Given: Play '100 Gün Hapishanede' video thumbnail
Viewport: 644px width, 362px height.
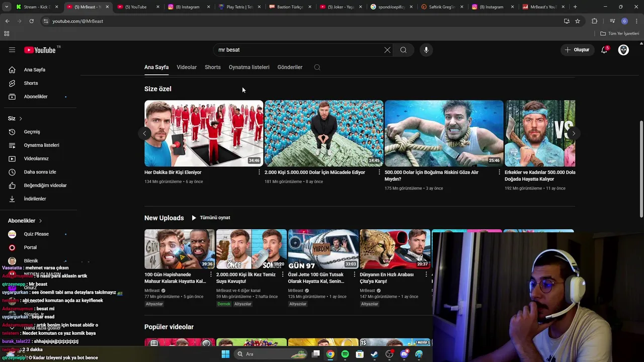Looking at the screenshot, I should 180,249.
